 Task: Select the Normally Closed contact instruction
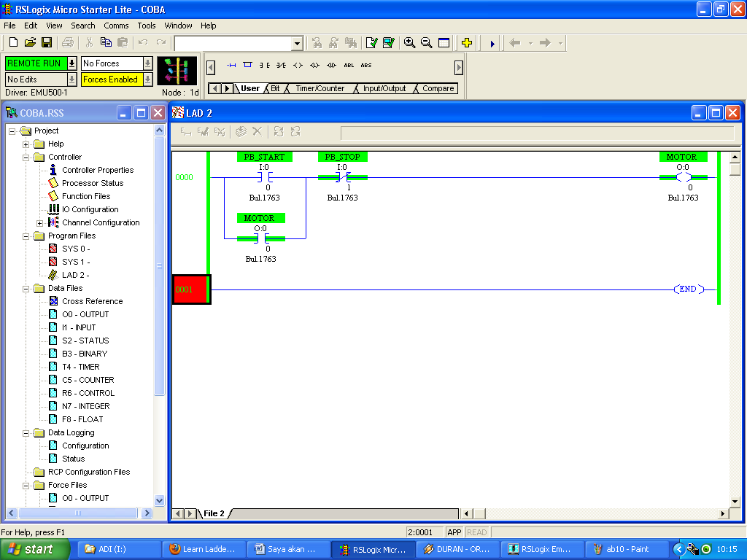point(282,65)
